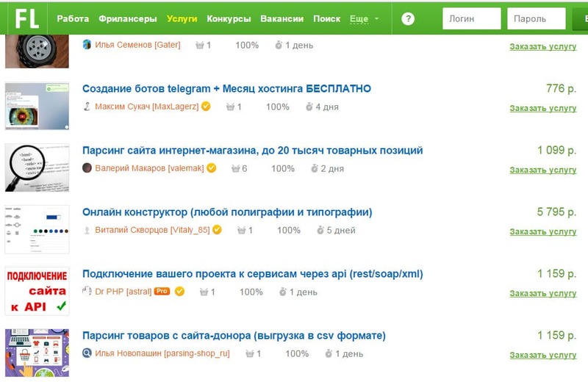The height and width of the screenshot is (382, 588).
Task: Focus the Логин input field
Action: pyautogui.click(x=471, y=18)
